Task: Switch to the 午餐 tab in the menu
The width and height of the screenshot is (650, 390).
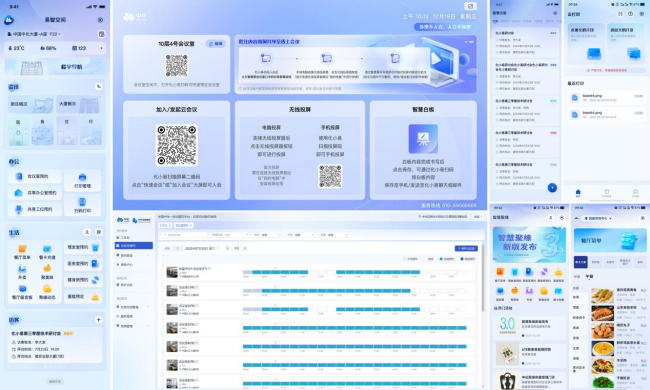Action: (x=589, y=276)
